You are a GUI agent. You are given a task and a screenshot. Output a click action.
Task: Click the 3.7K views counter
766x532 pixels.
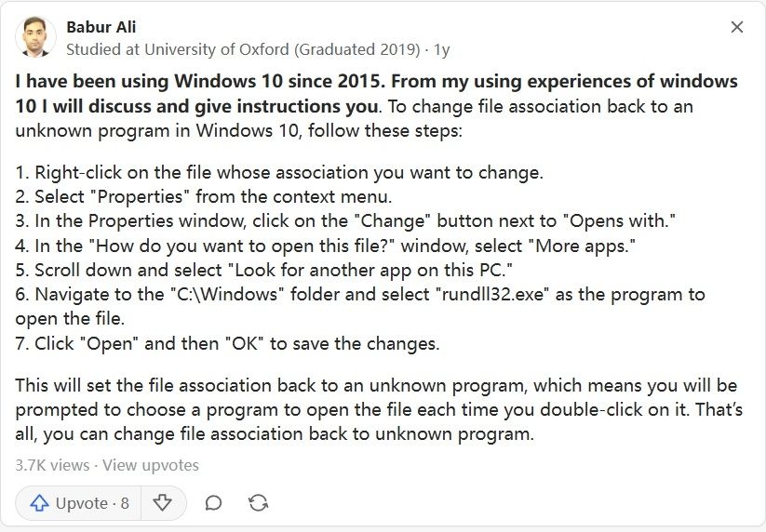coord(52,465)
